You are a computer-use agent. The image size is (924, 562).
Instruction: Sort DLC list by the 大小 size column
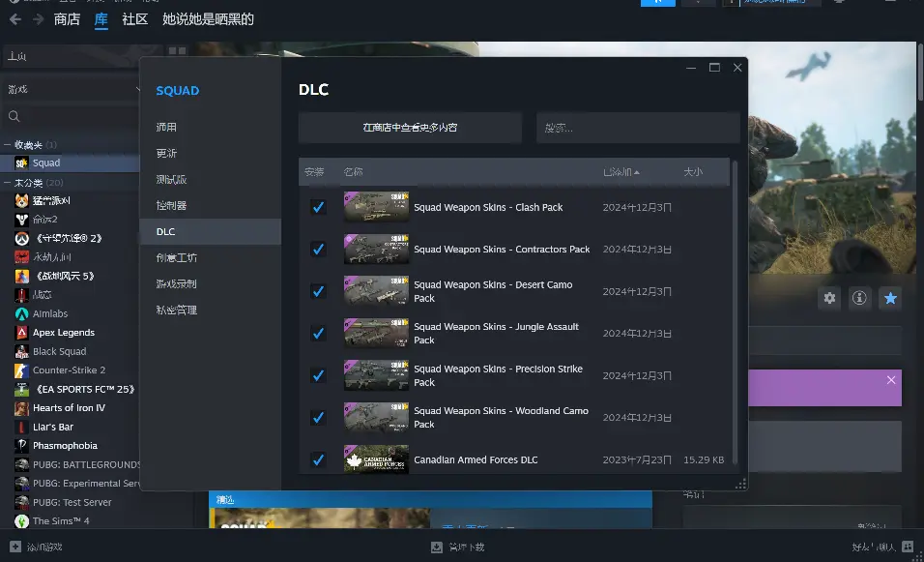[x=693, y=172]
